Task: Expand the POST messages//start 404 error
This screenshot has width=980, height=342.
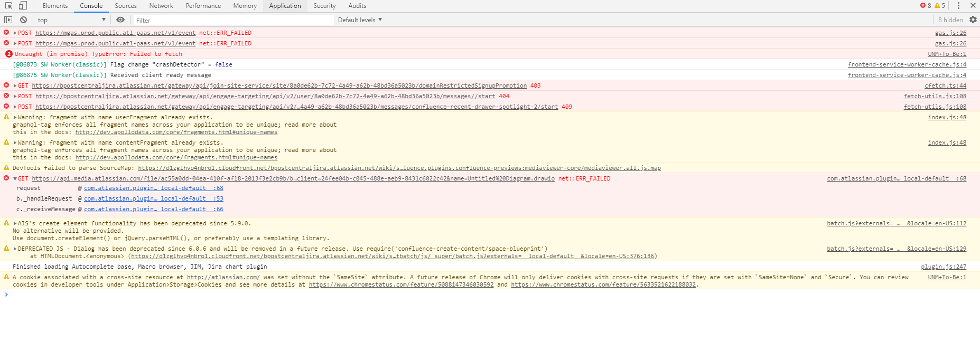Action: [15, 96]
